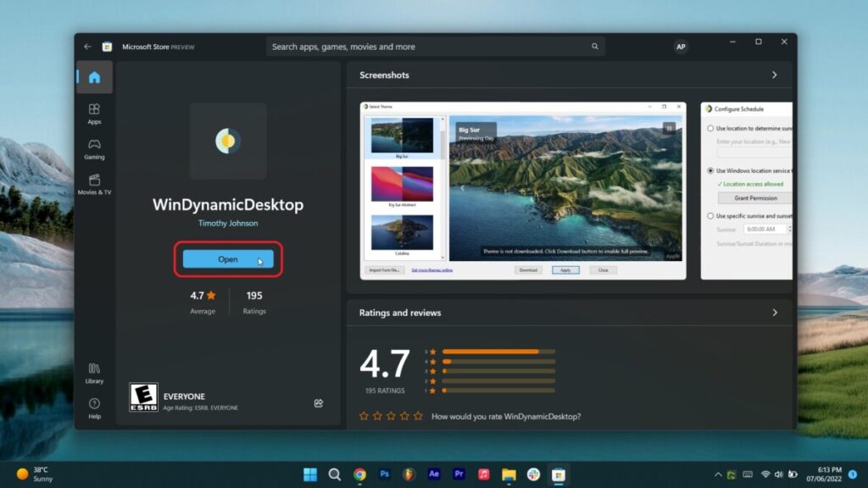
Task: Rate the app one star
Action: coord(364,416)
